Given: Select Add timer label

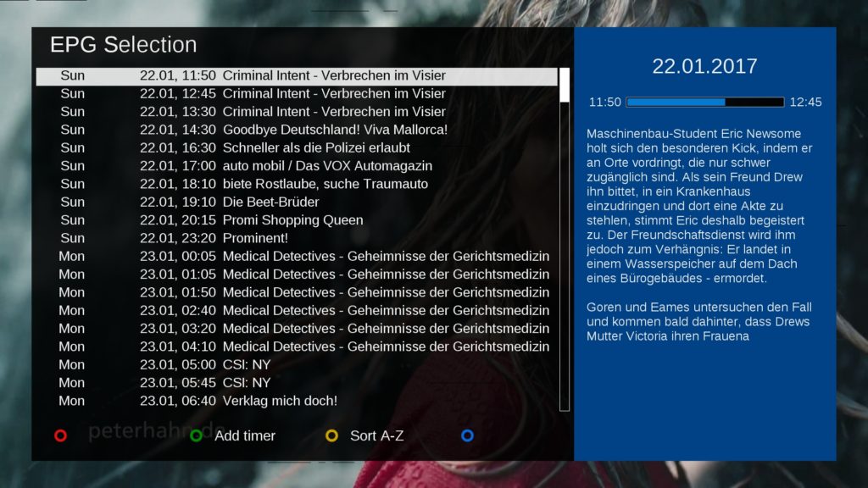Looking at the screenshot, I should point(245,436).
